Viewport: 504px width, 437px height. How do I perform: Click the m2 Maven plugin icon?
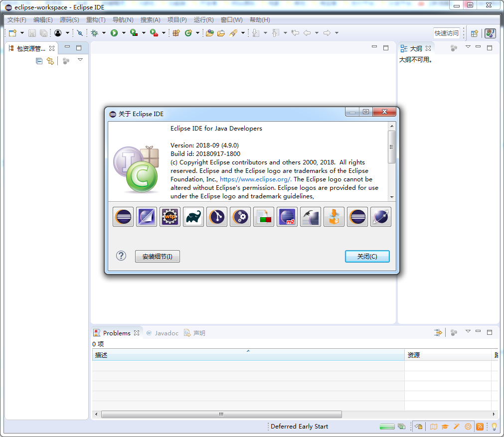coord(287,217)
